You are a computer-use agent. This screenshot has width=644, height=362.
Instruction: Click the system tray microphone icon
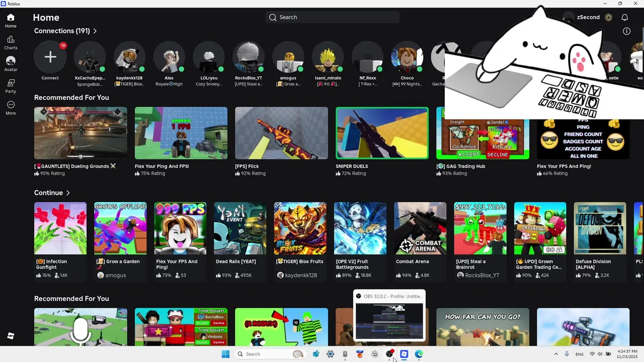point(567,354)
